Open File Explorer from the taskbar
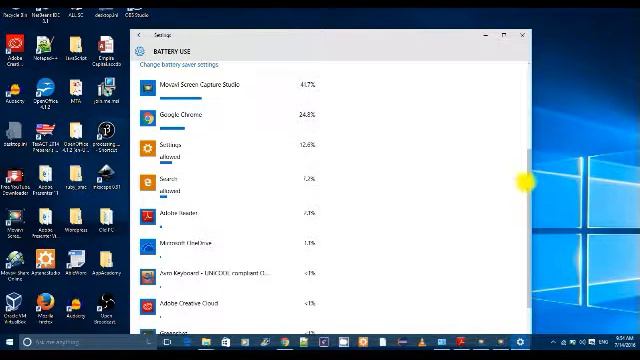Image resolution: width=640 pixels, height=360 pixels. click(206, 342)
